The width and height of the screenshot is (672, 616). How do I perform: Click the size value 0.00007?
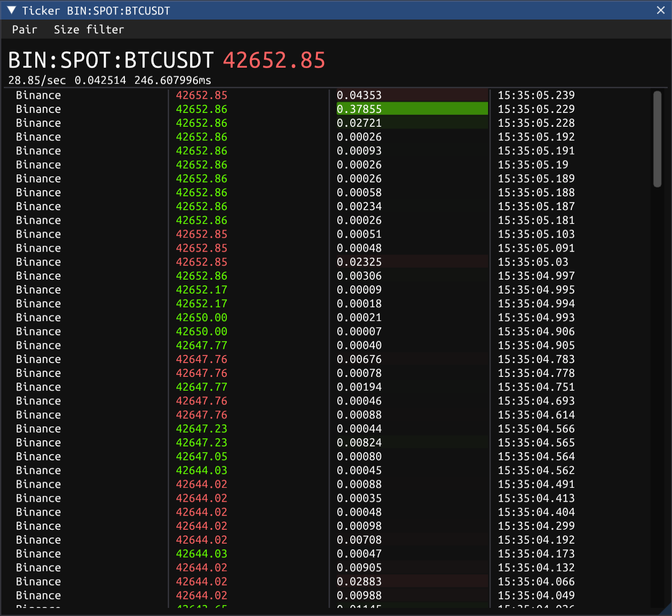click(359, 332)
